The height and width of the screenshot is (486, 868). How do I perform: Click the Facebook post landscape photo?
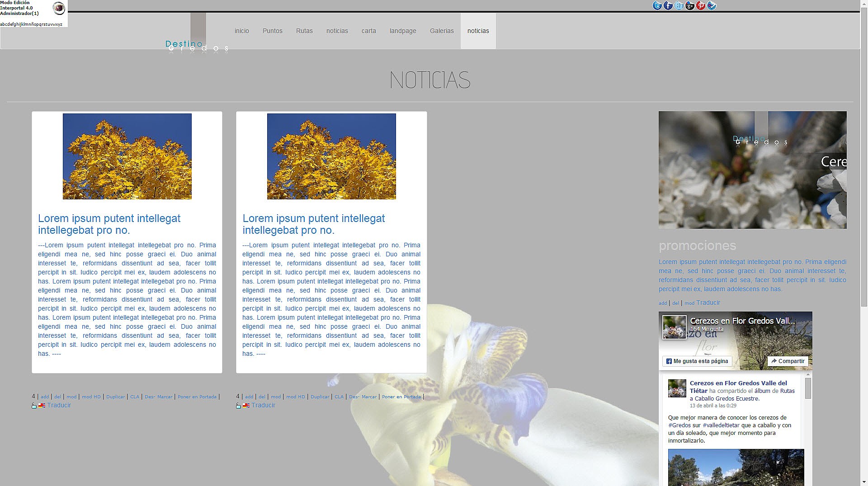pos(736,467)
